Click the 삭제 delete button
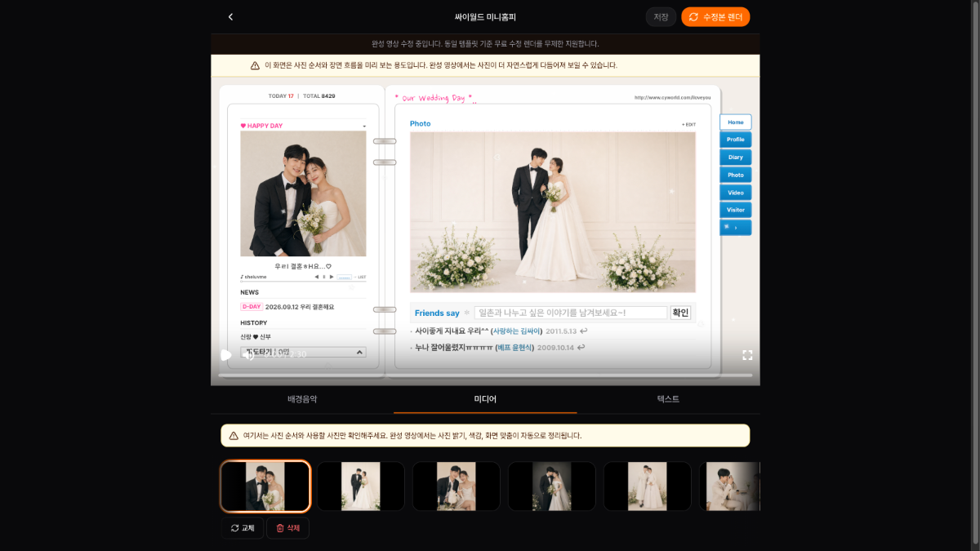The width and height of the screenshot is (980, 551). (x=288, y=528)
